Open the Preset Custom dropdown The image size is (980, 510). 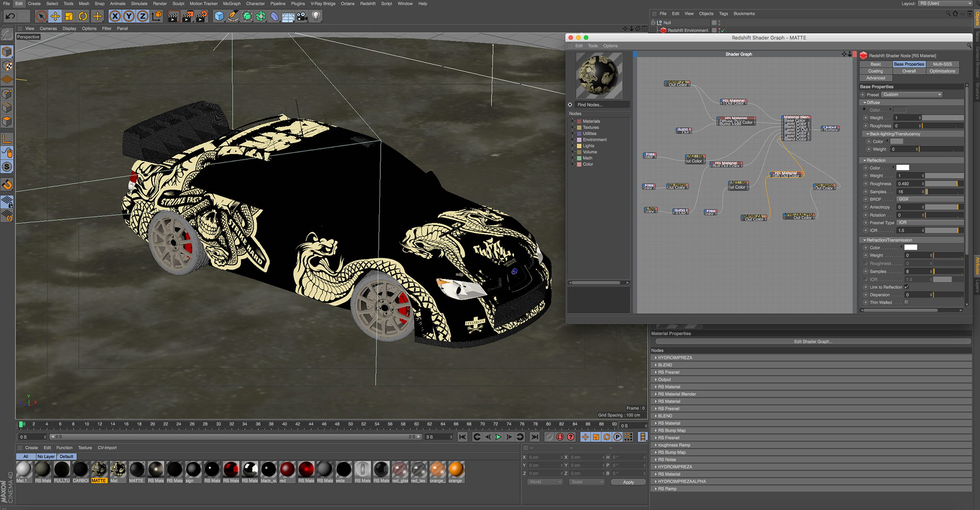pos(912,94)
